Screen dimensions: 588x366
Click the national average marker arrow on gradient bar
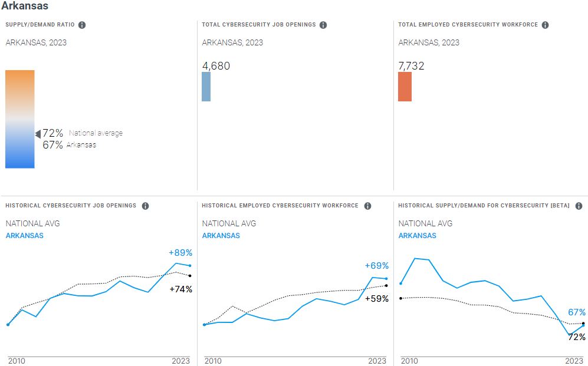coord(38,134)
